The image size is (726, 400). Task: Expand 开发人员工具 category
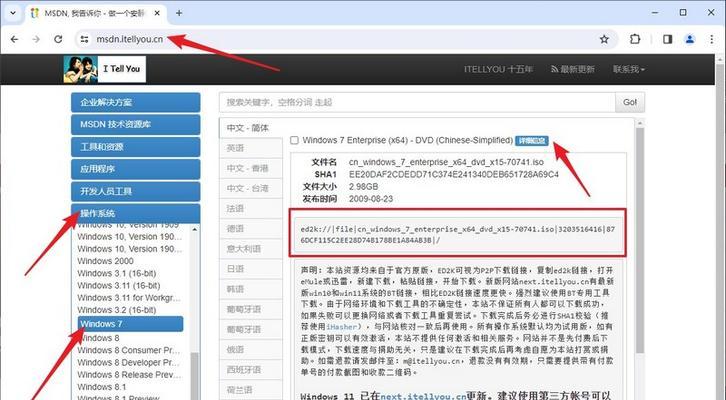[136, 191]
